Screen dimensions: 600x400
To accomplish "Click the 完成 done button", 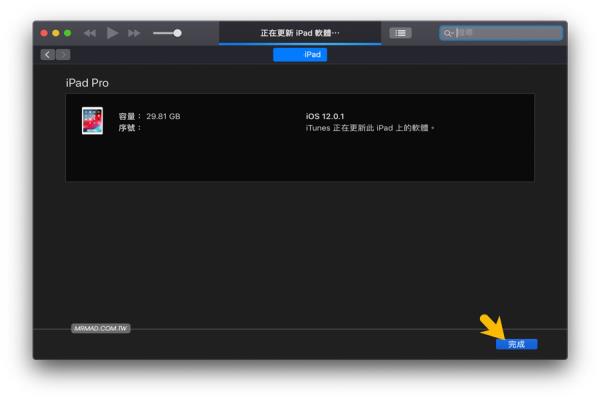I will click(517, 344).
